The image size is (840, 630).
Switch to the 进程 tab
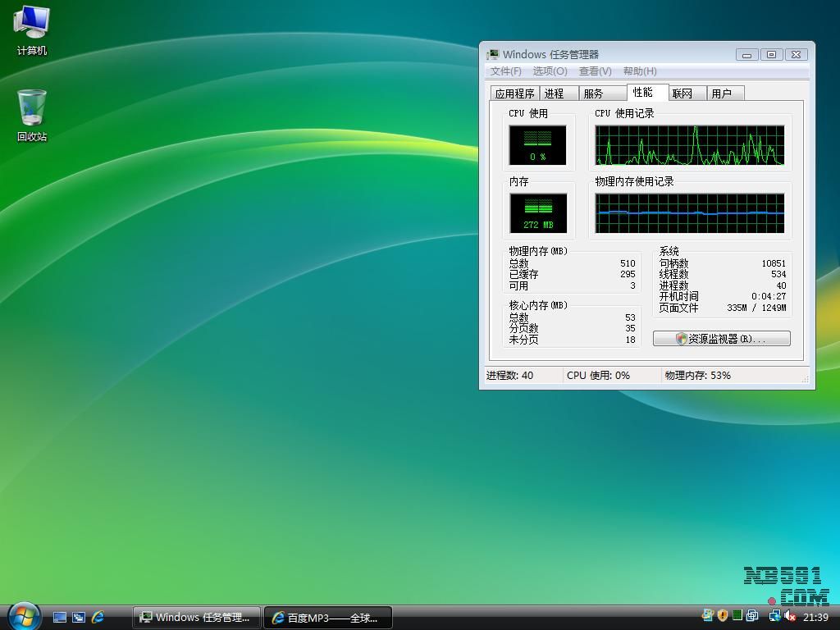pos(555,94)
